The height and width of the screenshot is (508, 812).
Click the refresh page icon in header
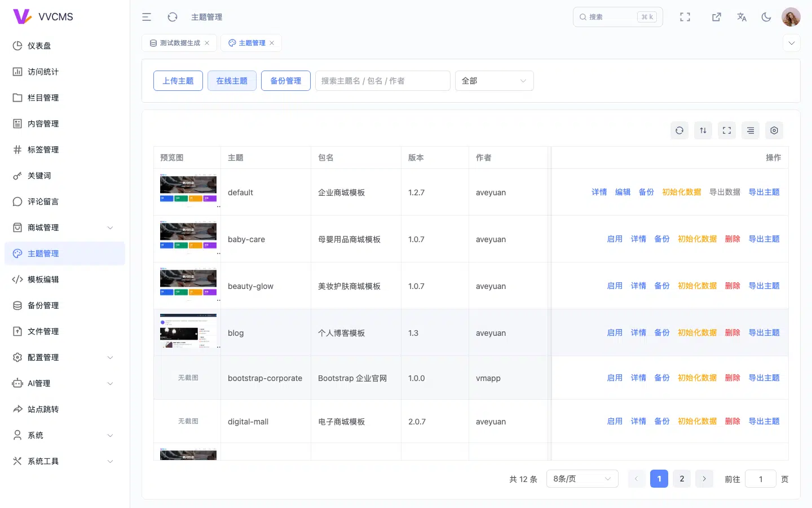click(173, 17)
